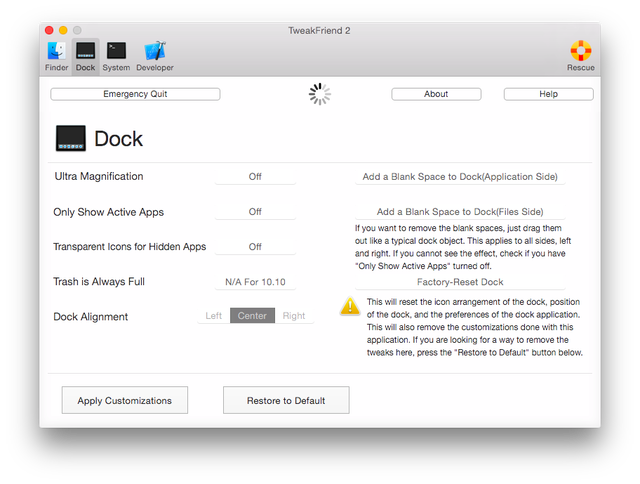Click Apply Customizations button
The height and width of the screenshot is (484, 640).
[125, 400]
